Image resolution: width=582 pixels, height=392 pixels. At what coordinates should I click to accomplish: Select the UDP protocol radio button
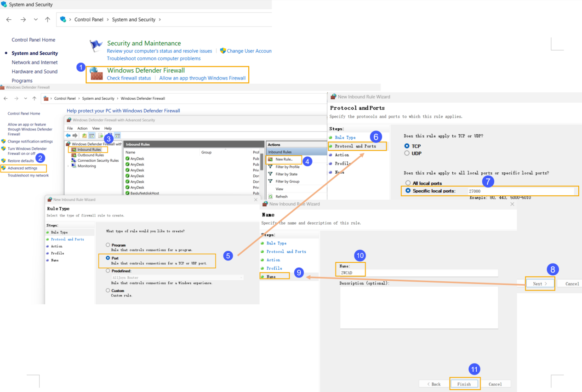point(407,153)
